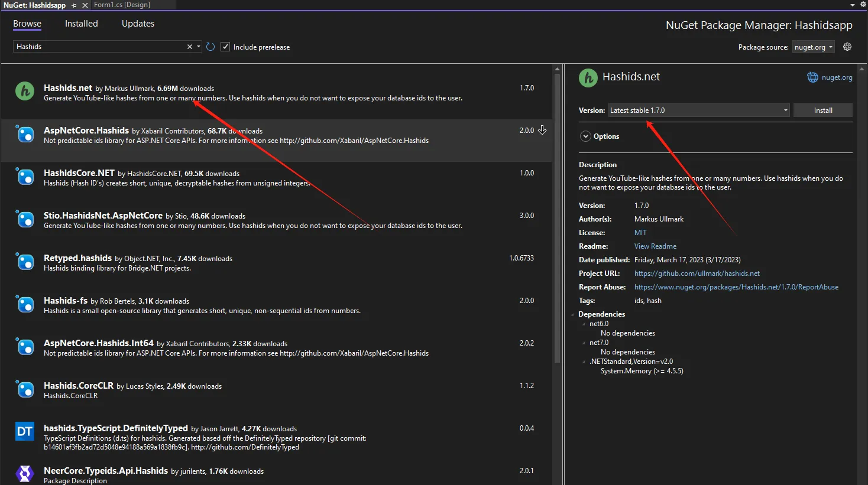Screen dimensions: 868x485
Task: Toggle Include prerelease checkbox
Action: 225,47
